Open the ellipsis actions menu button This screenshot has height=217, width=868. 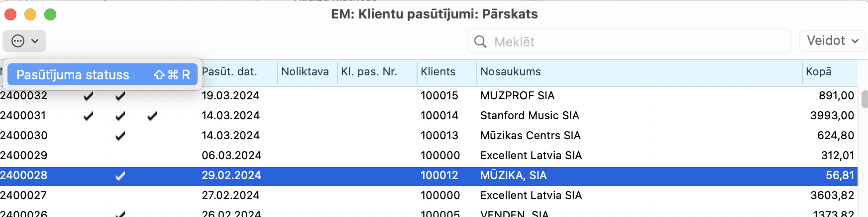pyautogui.click(x=24, y=41)
